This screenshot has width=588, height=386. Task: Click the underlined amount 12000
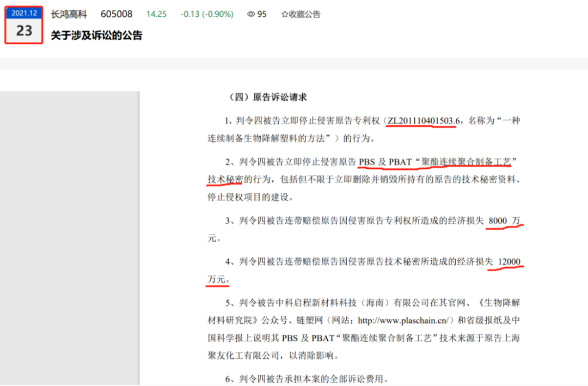(x=509, y=261)
